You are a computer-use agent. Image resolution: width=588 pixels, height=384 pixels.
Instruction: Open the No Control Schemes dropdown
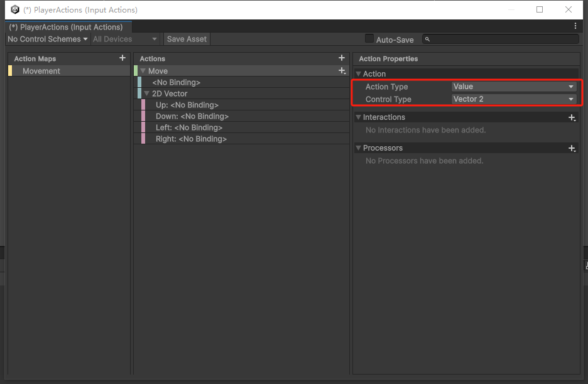[x=47, y=39]
